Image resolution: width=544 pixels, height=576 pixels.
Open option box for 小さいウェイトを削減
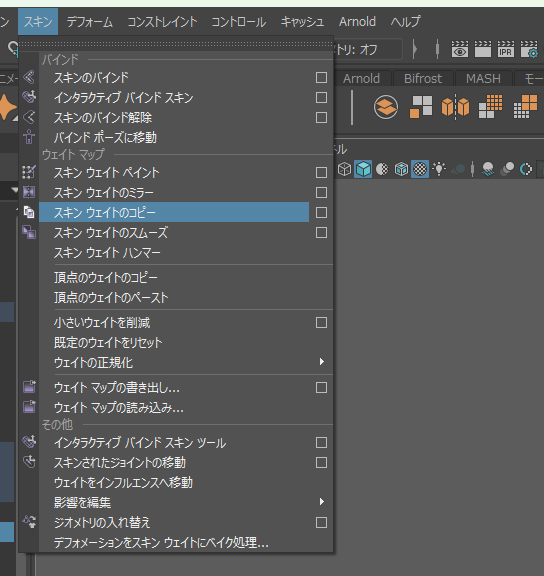321,323
